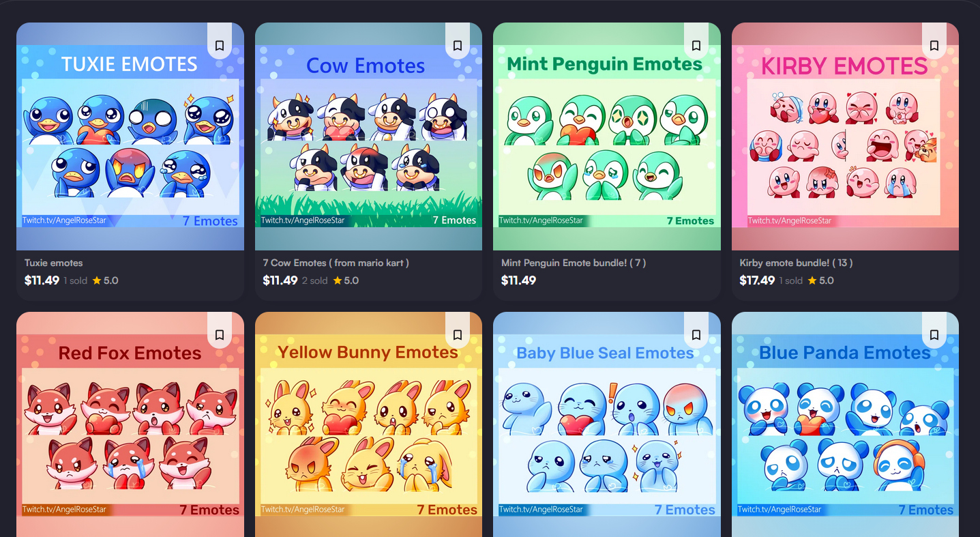Click the 'Tuxie emotes' title link
This screenshot has height=537, width=980.
coord(54,263)
